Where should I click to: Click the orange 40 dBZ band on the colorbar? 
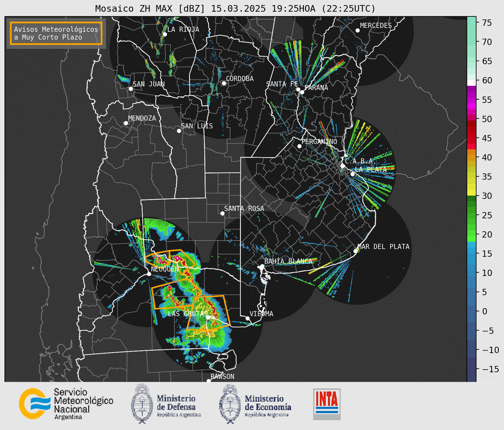[x=471, y=157]
